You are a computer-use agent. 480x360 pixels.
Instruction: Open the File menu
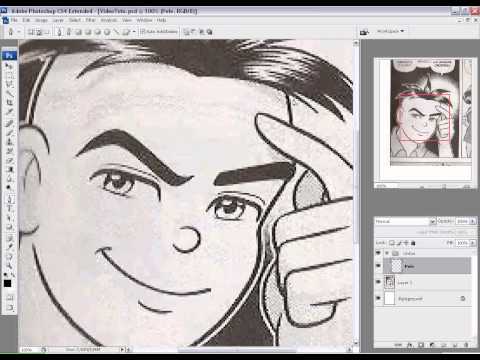pyautogui.click(x=14, y=20)
